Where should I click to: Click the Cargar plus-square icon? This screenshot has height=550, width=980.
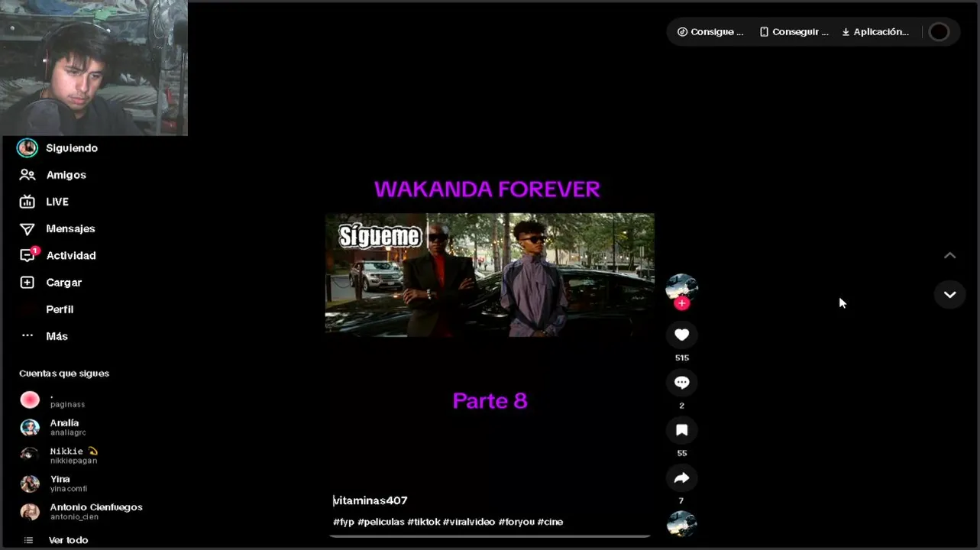pyautogui.click(x=27, y=283)
